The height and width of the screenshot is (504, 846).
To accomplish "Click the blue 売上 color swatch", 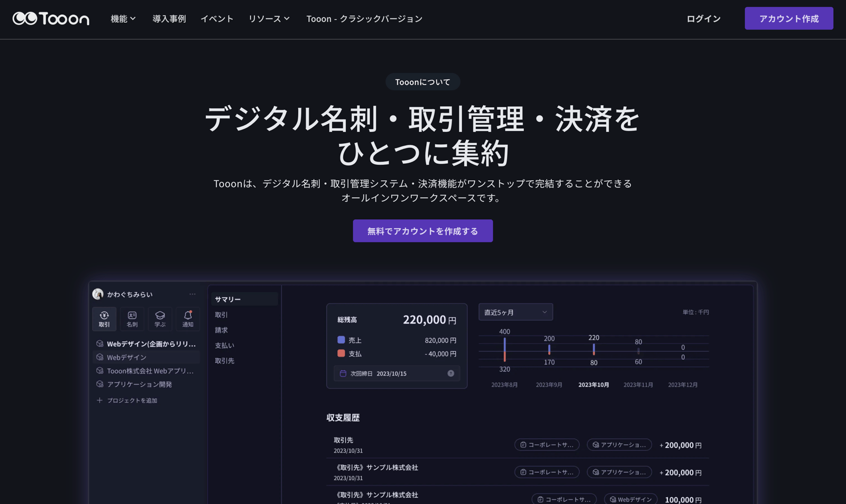I will coord(341,340).
